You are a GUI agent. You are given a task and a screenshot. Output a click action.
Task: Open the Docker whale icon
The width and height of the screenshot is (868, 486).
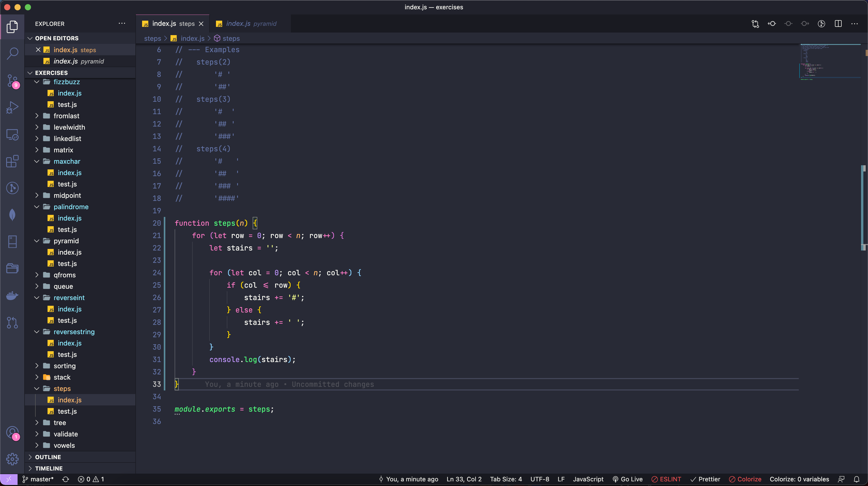coord(12,296)
